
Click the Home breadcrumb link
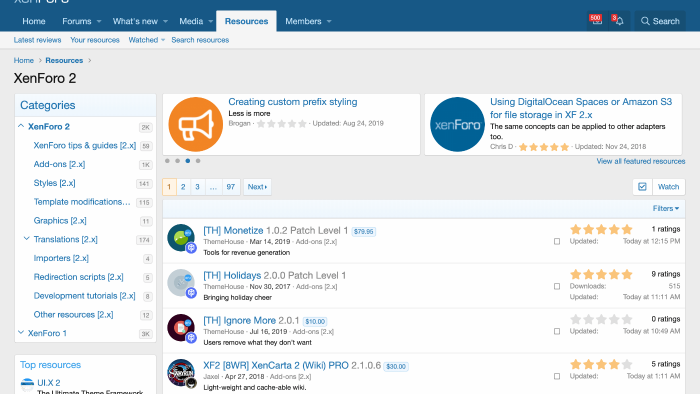click(24, 60)
